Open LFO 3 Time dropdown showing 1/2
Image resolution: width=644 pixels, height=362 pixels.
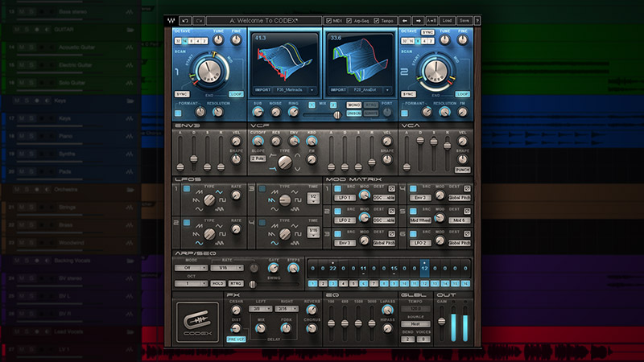click(x=313, y=198)
